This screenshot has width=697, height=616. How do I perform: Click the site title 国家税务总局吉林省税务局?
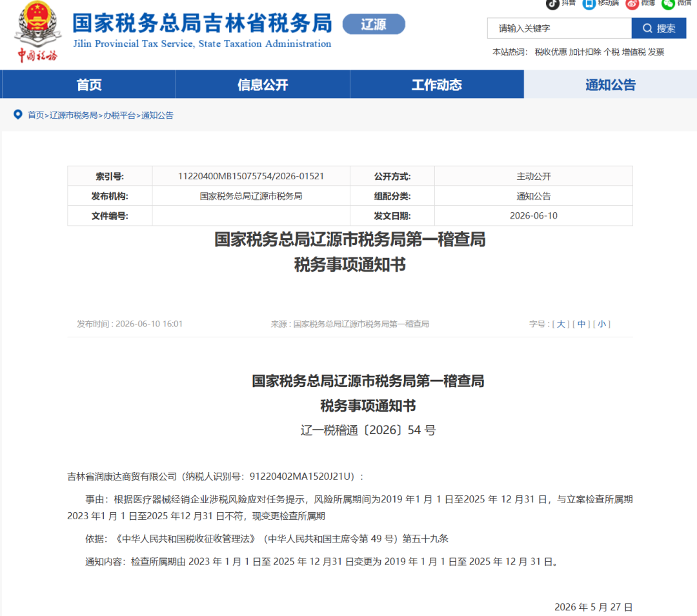coord(202,23)
